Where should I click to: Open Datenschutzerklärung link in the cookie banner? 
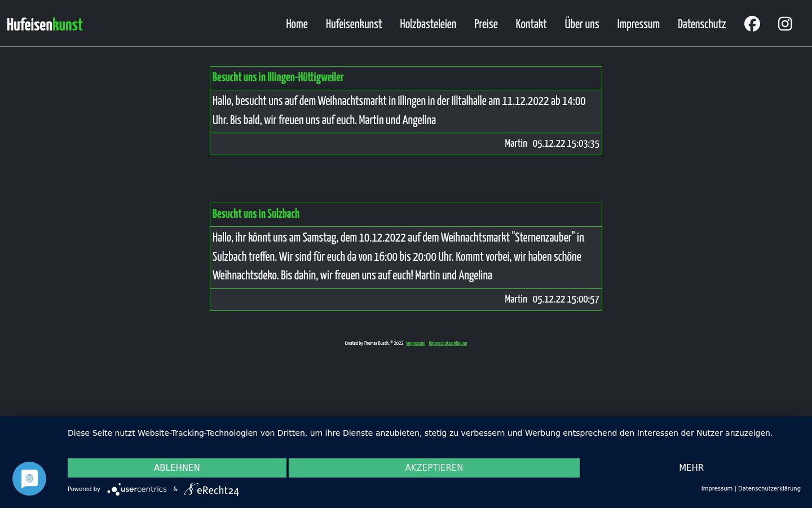tap(769, 489)
